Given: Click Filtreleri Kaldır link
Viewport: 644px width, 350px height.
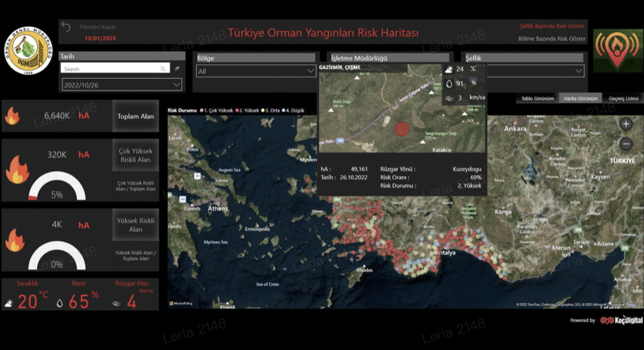Looking at the screenshot, I should point(98,27).
